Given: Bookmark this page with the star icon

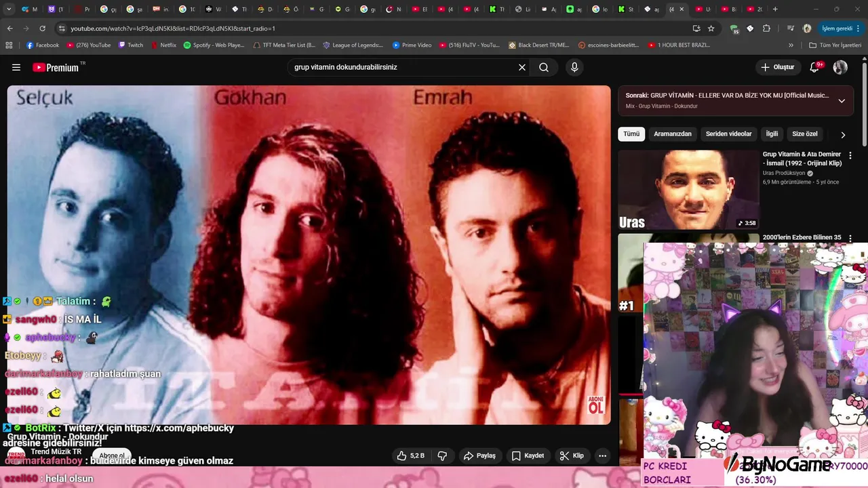Looking at the screenshot, I should tap(711, 28).
